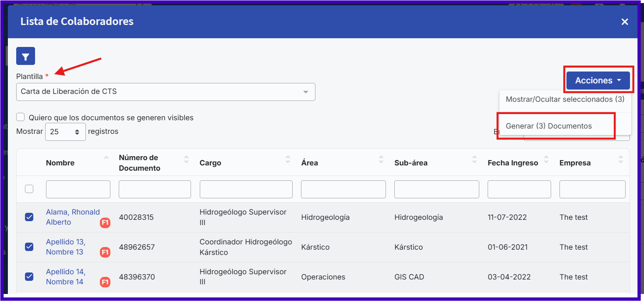Screen dimensions: 644x301
Task: Uncheck the Alama, Rhonald Alberto row
Action: click(29, 217)
